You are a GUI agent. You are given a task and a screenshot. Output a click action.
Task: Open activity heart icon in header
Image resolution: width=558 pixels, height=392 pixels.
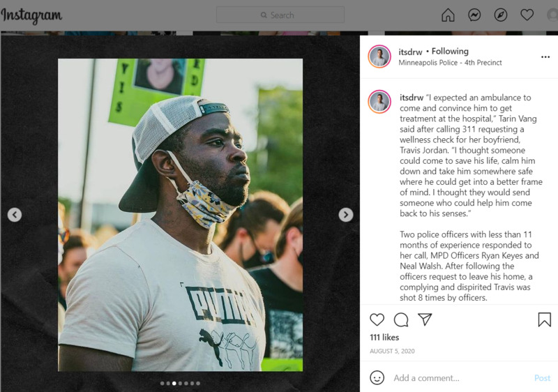click(527, 15)
